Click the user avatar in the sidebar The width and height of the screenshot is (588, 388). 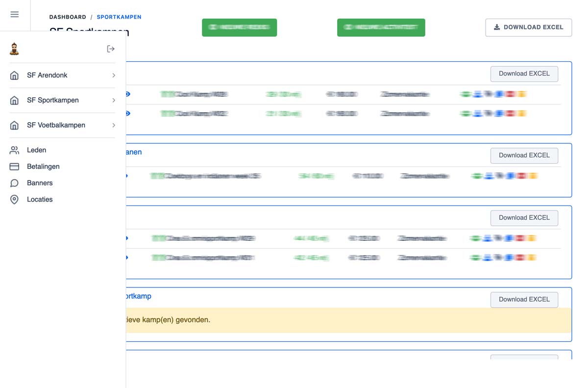coord(14,49)
